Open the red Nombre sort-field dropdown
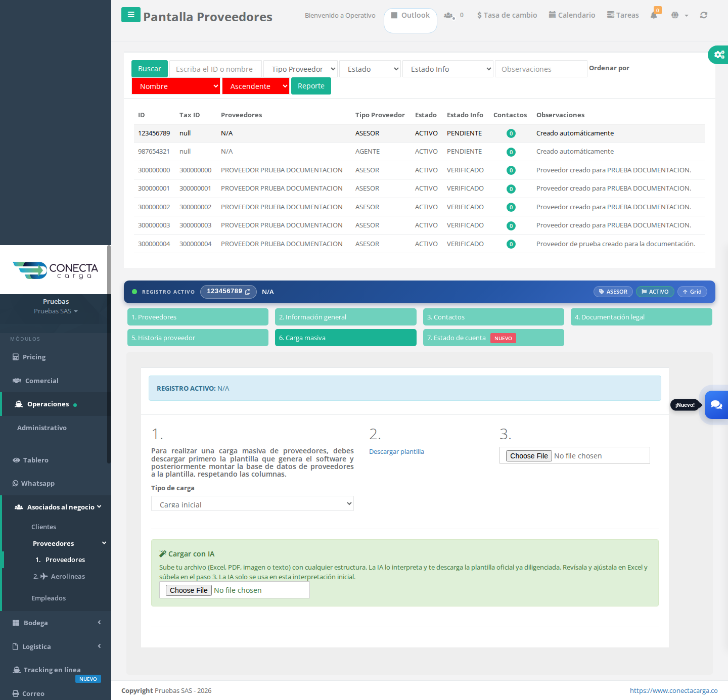This screenshot has height=700, width=728. [x=176, y=86]
